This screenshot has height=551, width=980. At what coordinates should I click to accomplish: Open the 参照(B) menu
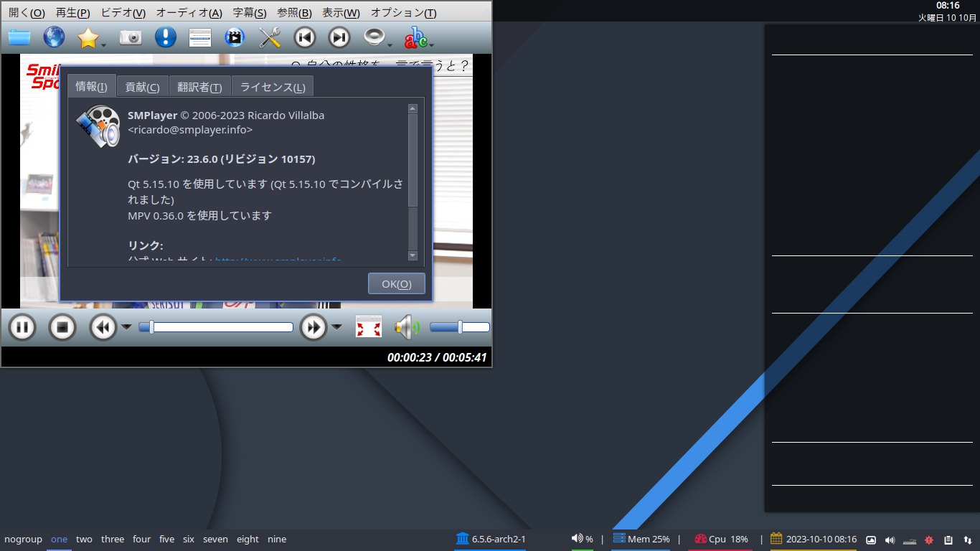click(295, 13)
